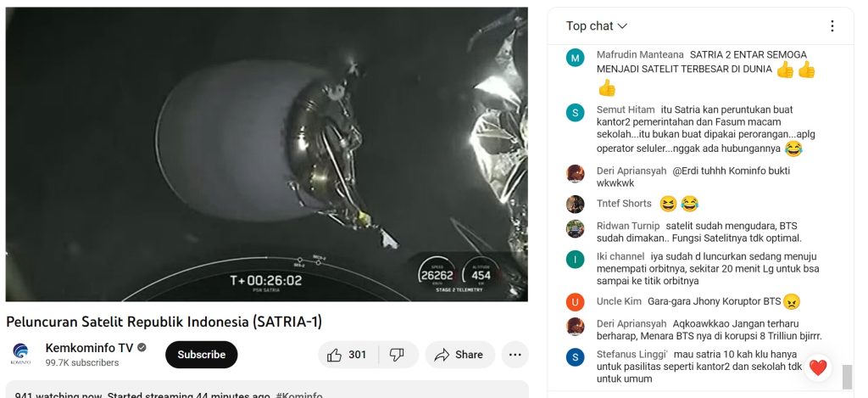Open Stefanus Linggi' chat avatar

tap(576, 356)
